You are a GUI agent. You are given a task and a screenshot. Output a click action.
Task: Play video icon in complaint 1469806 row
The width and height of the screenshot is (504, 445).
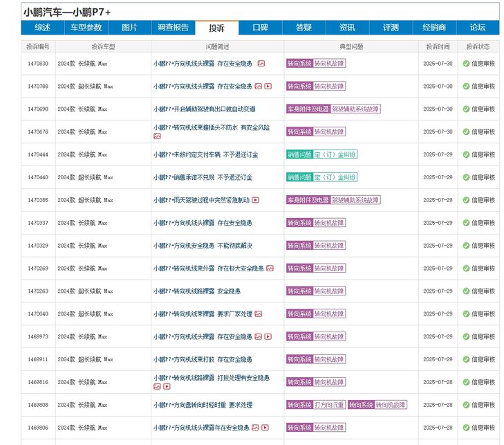265,428
